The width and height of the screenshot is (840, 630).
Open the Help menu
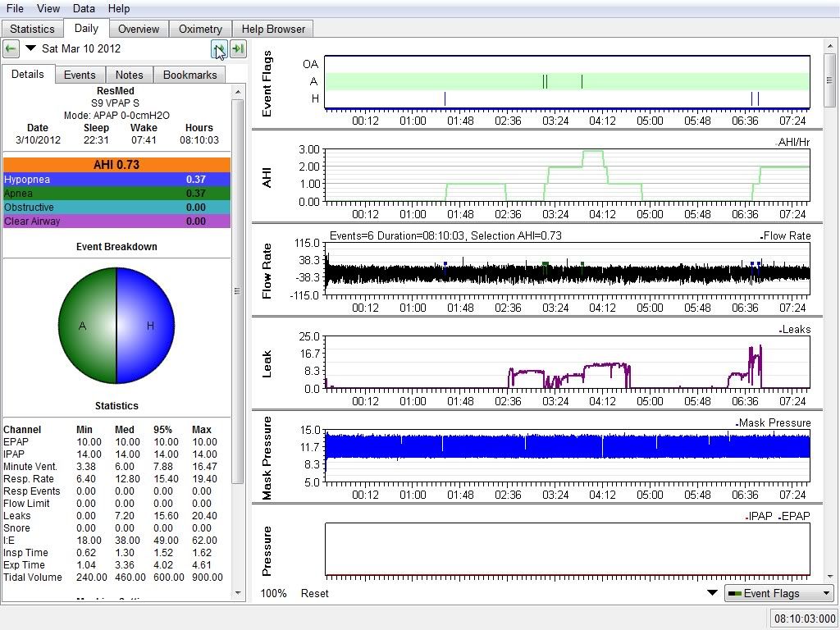(119, 8)
